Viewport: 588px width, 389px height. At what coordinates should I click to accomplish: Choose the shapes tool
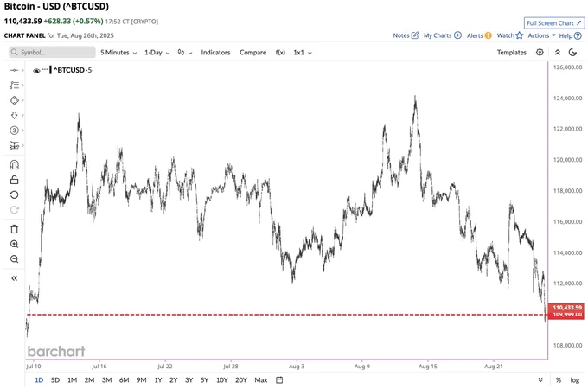pyautogui.click(x=14, y=100)
